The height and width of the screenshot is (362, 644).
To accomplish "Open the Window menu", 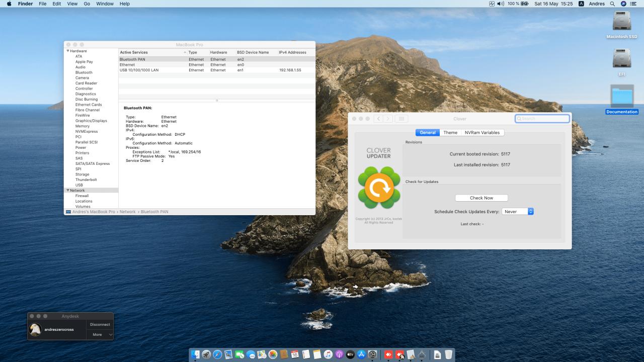I will 105,4.
